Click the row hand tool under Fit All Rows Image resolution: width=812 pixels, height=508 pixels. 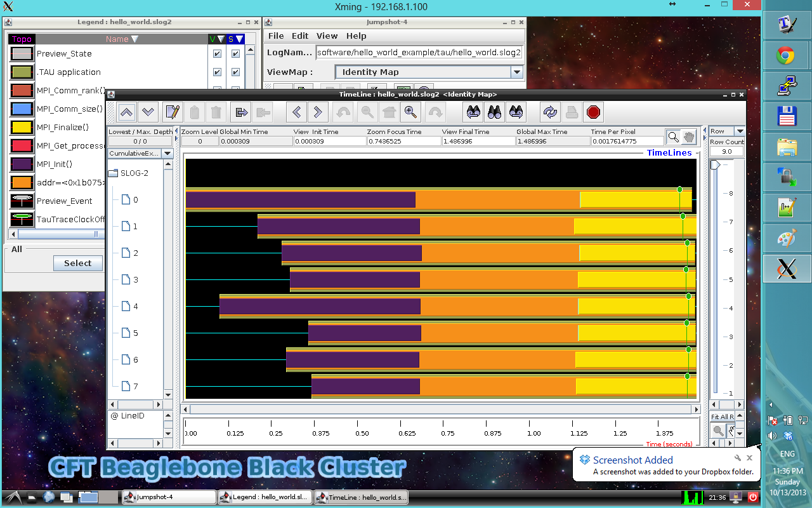[731, 431]
